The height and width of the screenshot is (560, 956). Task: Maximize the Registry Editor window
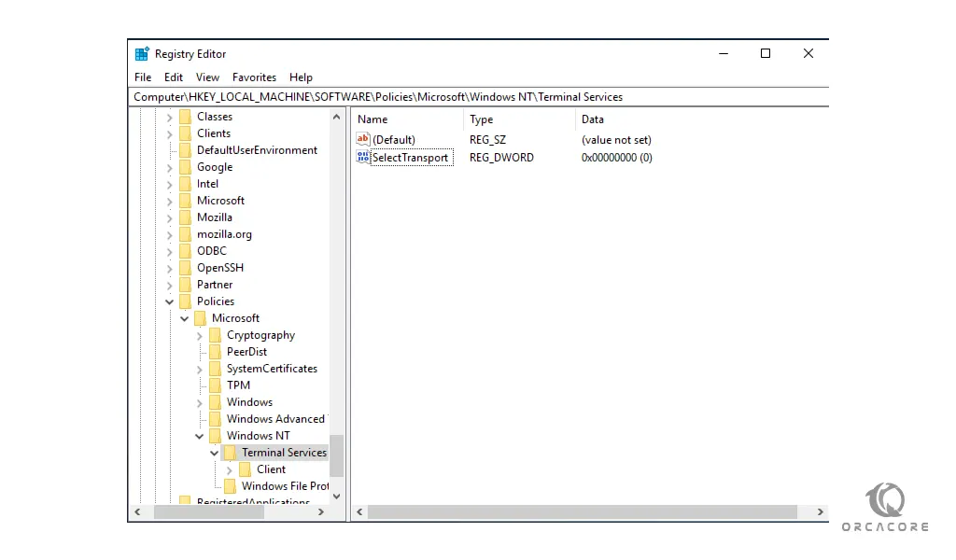click(x=766, y=53)
